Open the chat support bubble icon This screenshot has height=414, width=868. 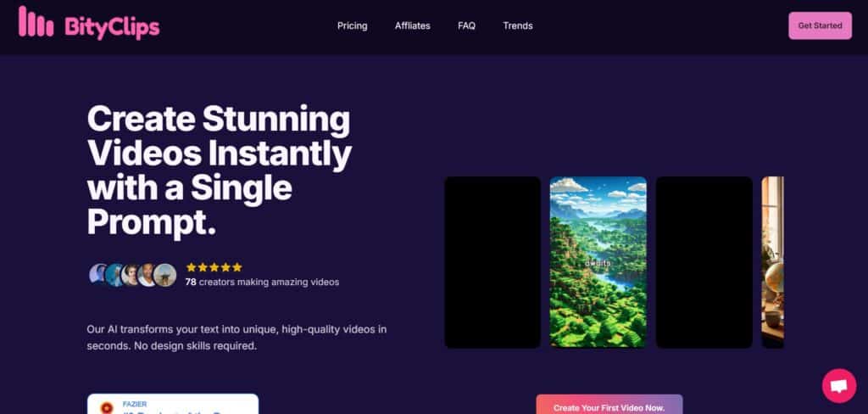tap(838, 386)
